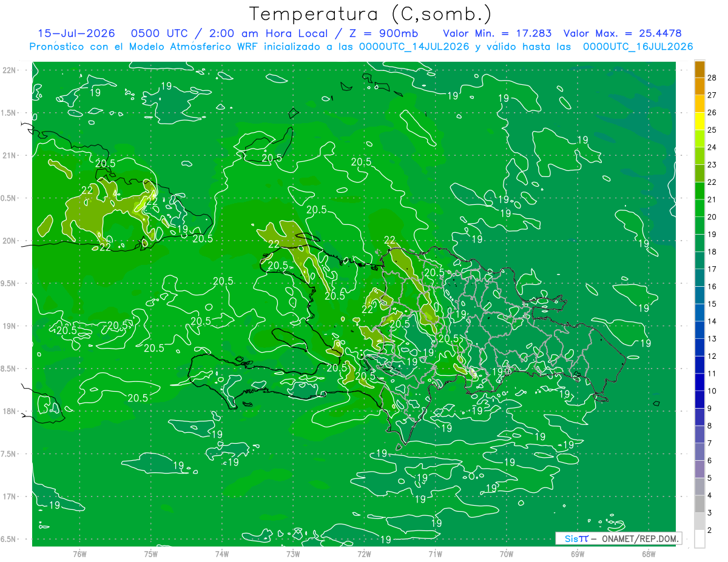
Task: Select the legend value '2'
Action: 710,530
